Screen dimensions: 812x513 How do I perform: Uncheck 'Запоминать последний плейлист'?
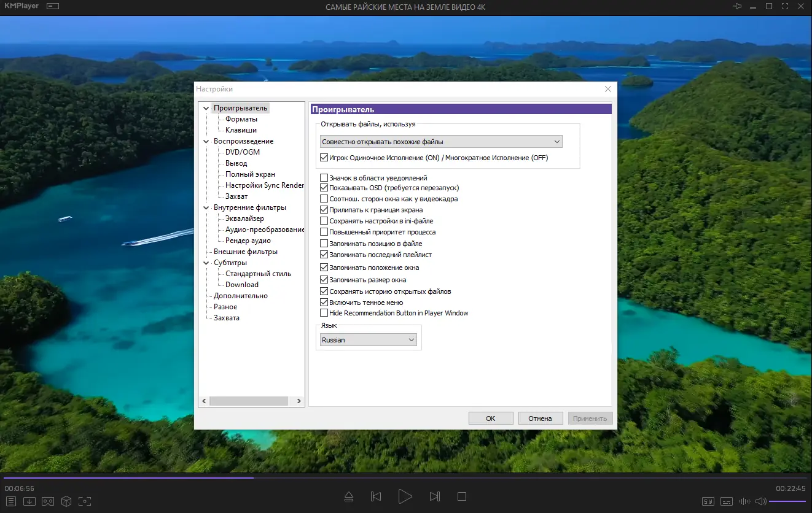point(324,254)
